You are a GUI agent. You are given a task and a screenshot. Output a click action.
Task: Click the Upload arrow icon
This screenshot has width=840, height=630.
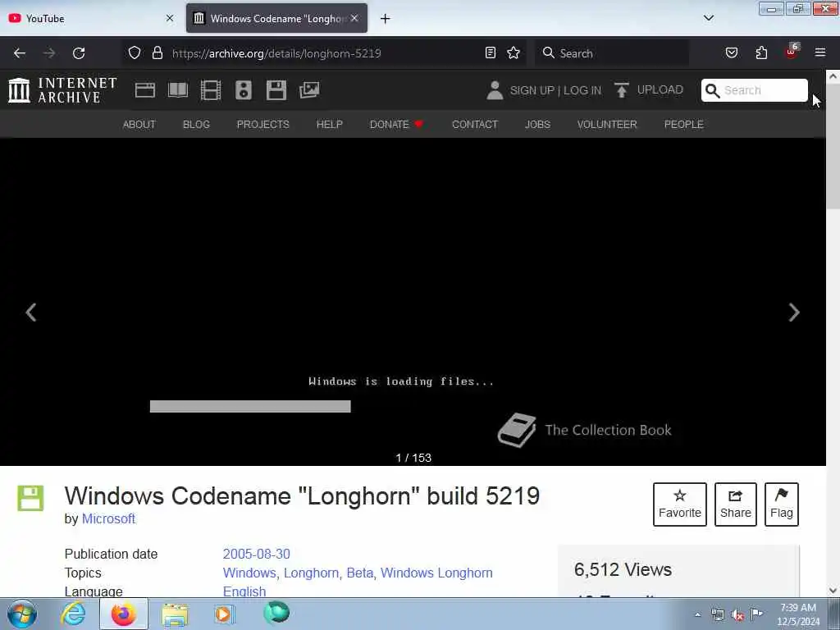point(622,90)
